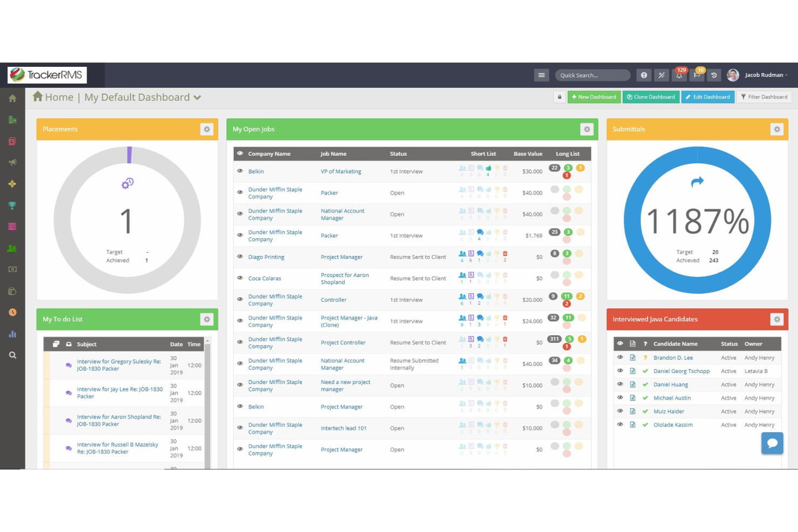
Task: Open the red Contacts address book sidebar icon
Action: [12, 141]
